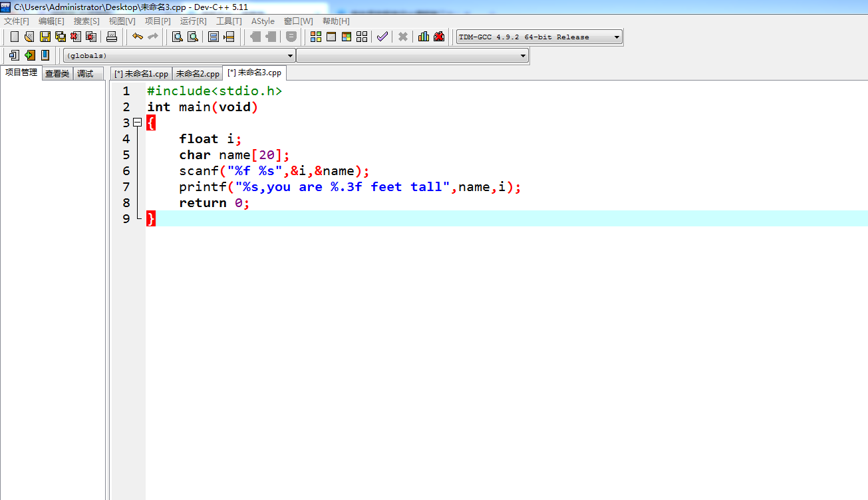The width and height of the screenshot is (868, 500).
Task: Collapse the code fold at line 3
Action: point(138,123)
